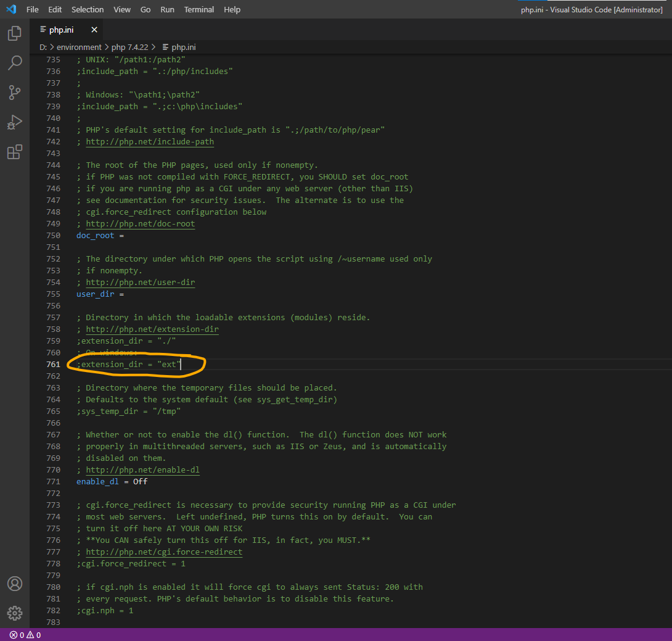The width and height of the screenshot is (672, 641).
Task: Open the Explorer view in activity bar
Action: 15,33
